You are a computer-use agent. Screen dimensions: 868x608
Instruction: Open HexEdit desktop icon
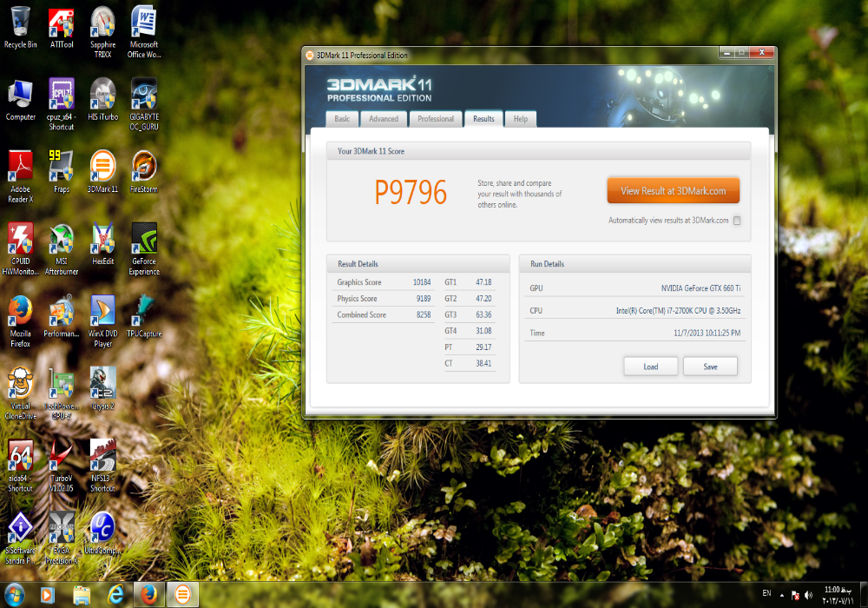(x=103, y=244)
